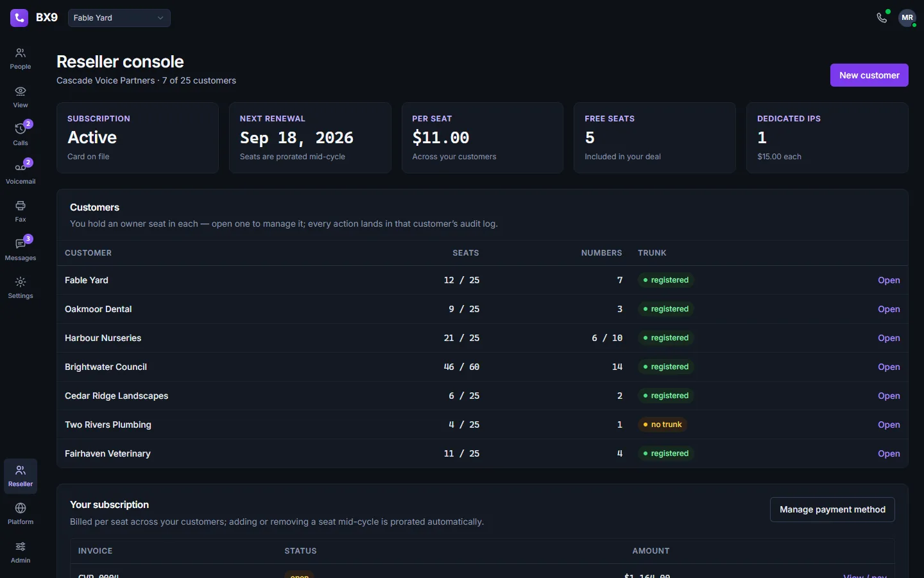
Task: Open the Fairhaven Veterinary customer
Action: tap(889, 453)
